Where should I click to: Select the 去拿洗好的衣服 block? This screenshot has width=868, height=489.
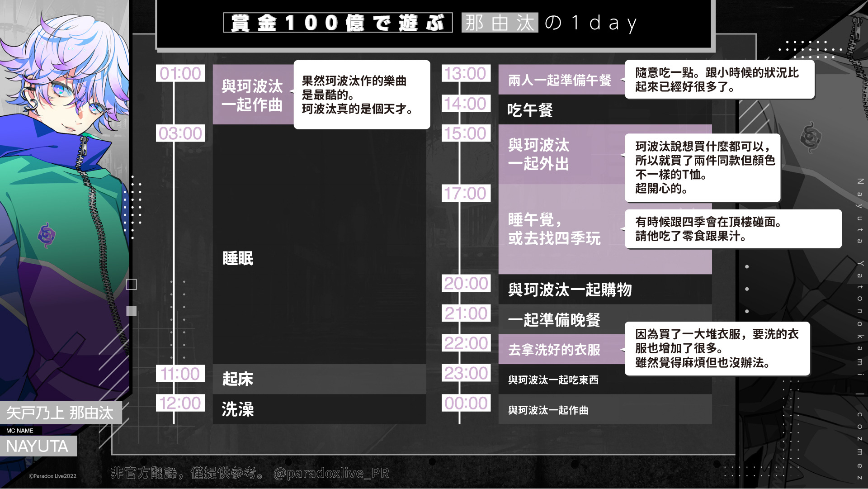click(x=561, y=349)
